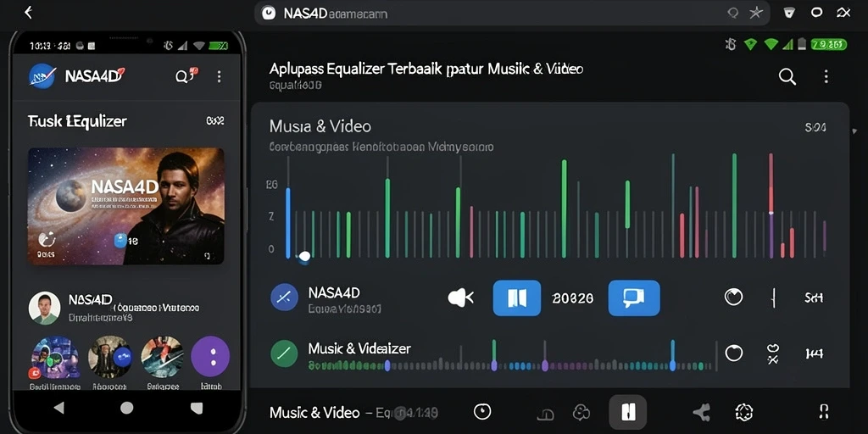Tap the purple circle with two dots
This screenshot has width=868, height=434.
(x=210, y=356)
